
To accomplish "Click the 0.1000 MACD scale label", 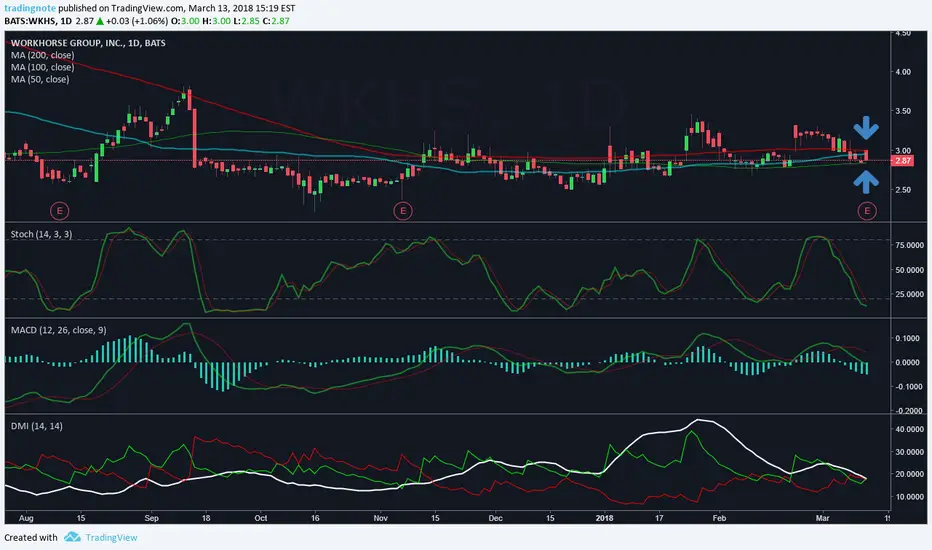I will pos(909,338).
